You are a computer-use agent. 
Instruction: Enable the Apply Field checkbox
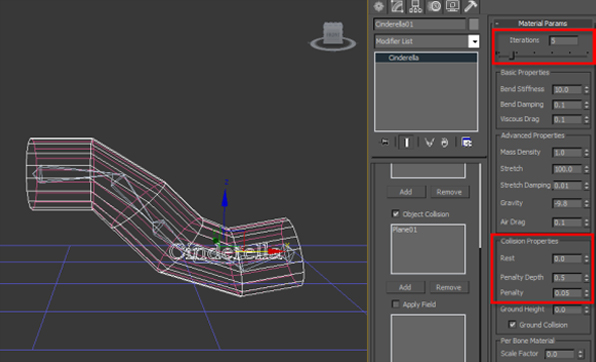396,304
